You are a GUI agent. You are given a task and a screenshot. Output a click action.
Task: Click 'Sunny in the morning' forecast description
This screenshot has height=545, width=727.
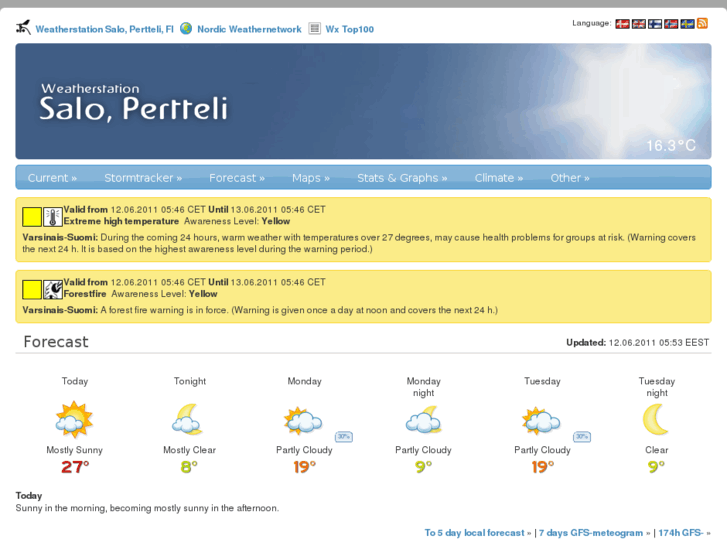pos(147,508)
